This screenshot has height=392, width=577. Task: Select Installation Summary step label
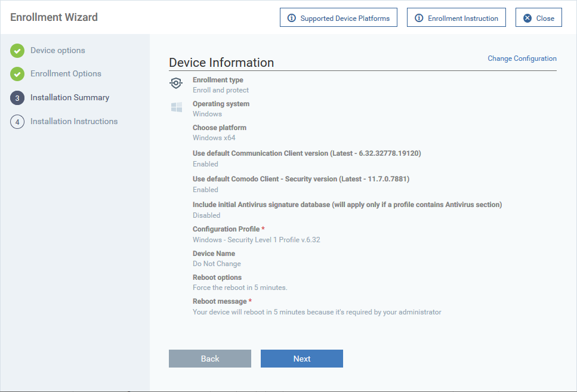[x=70, y=97]
